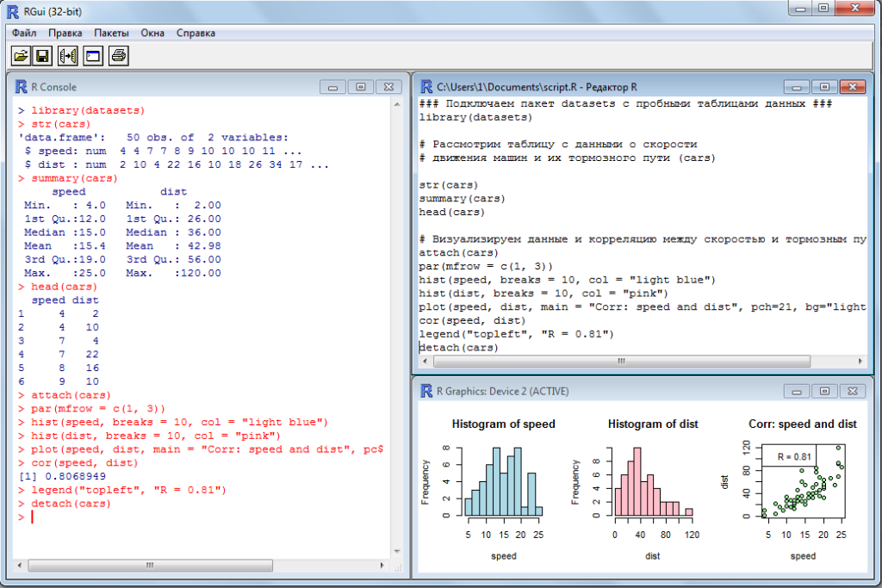Minimize the R Graphics Device 2 window
The image size is (882, 588).
797,391
